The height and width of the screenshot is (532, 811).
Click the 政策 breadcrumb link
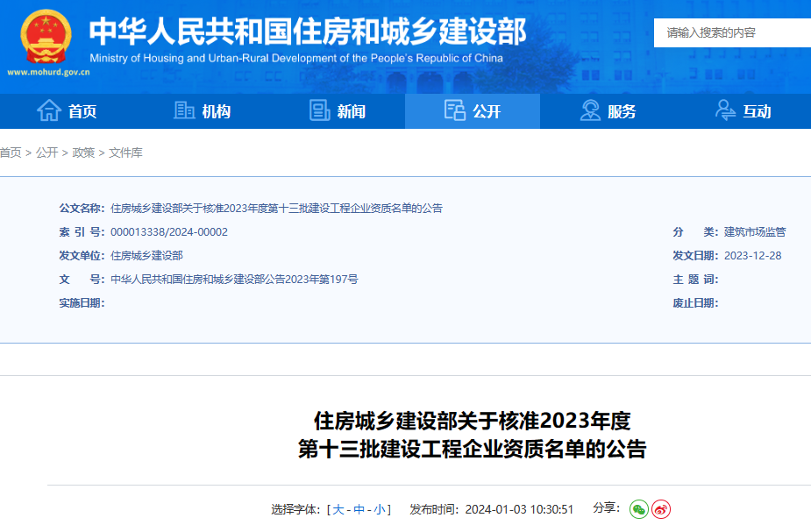[83, 153]
